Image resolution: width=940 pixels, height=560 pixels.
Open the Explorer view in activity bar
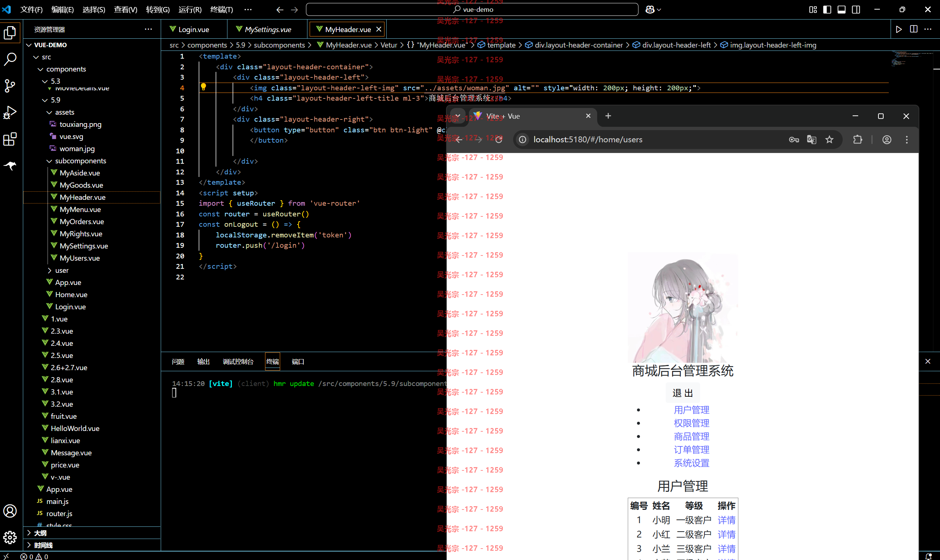click(x=10, y=33)
